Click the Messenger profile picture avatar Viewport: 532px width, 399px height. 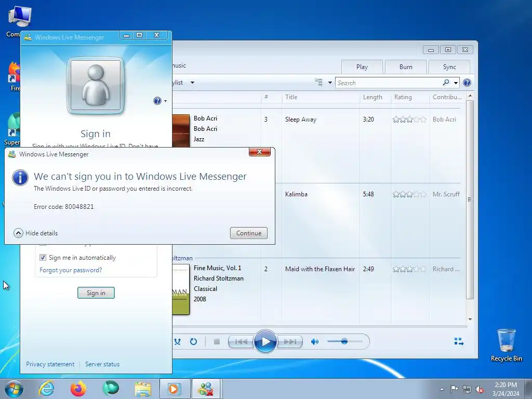pos(96,86)
